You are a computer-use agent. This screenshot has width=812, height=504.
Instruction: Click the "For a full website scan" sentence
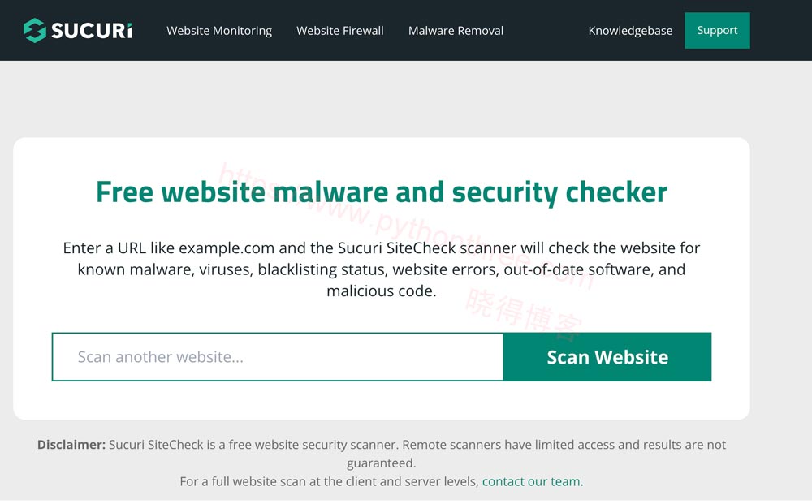[x=329, y=482]
